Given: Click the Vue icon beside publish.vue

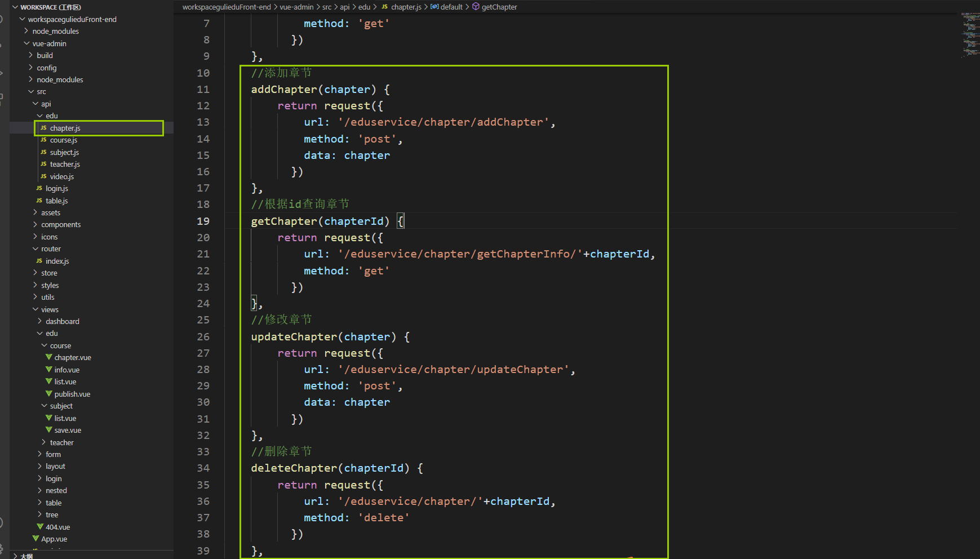Looking at the screenshot, I should click(x=49, y=394).
